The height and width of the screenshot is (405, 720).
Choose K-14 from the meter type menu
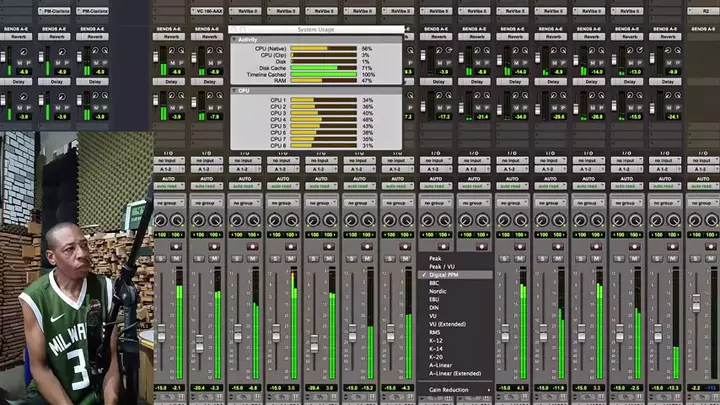pos(435,348)
